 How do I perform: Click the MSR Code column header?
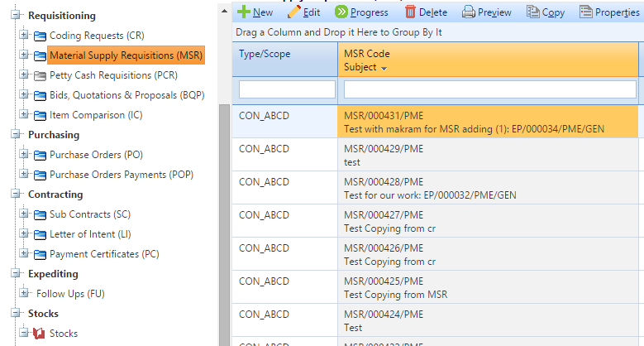[x=488, y=60]
